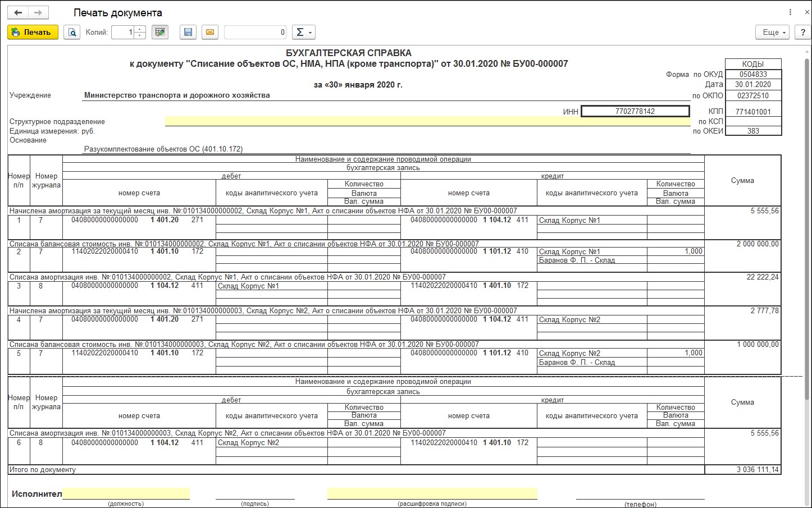Click row 2 description Списана балансовая стоимость
Screen dimensions: 812x508
[244, 244]
